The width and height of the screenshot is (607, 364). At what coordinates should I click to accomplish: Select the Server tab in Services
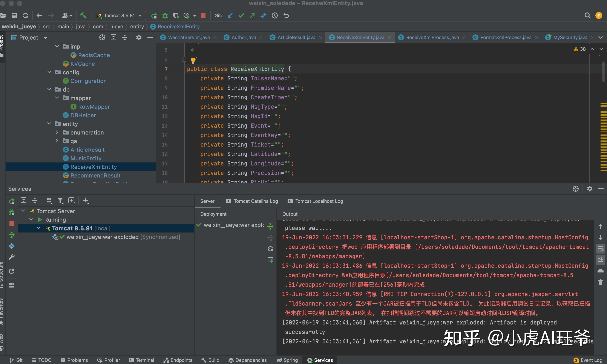[207, 201]
